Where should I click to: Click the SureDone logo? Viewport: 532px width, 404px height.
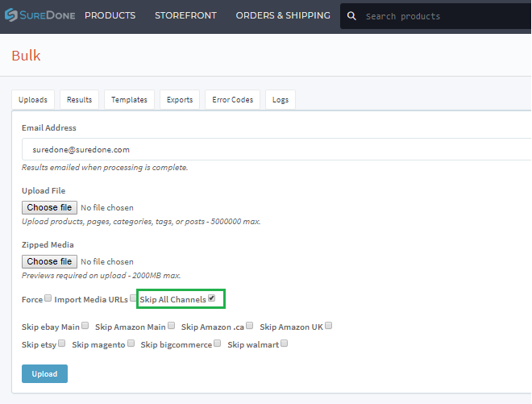point(39,15)
